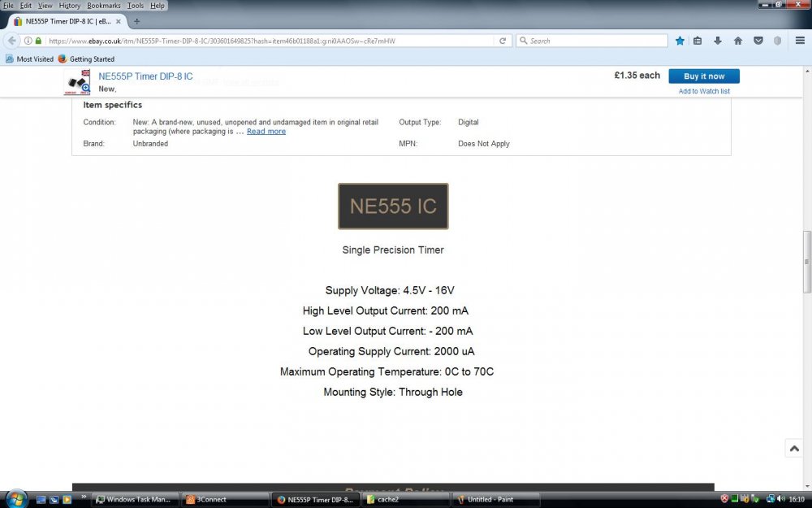Click the grey shield icon in the toolbar

(777, 41)
